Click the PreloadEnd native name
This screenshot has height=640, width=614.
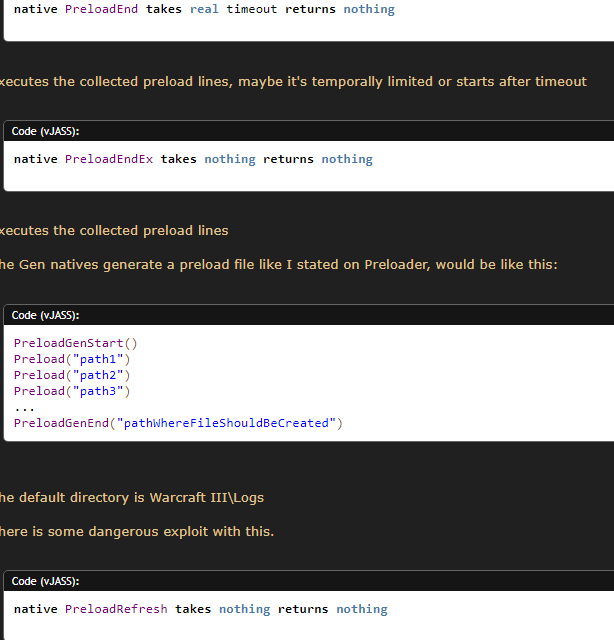101,9
